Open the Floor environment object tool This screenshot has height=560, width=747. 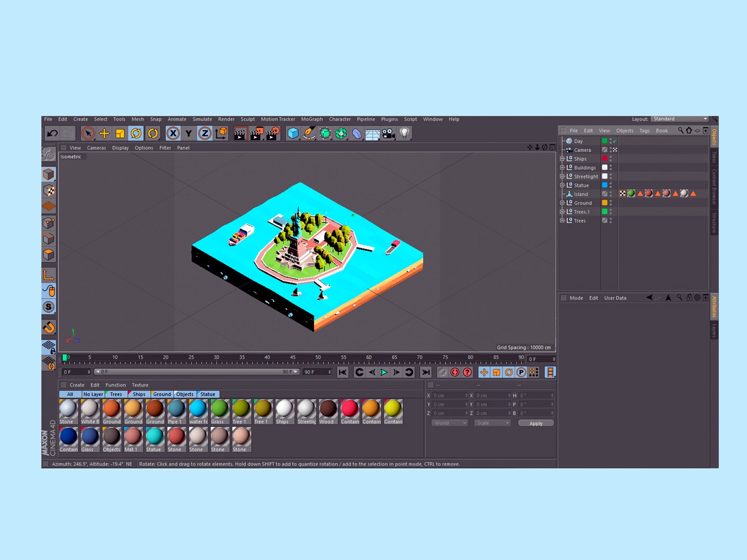coord(372,134)
